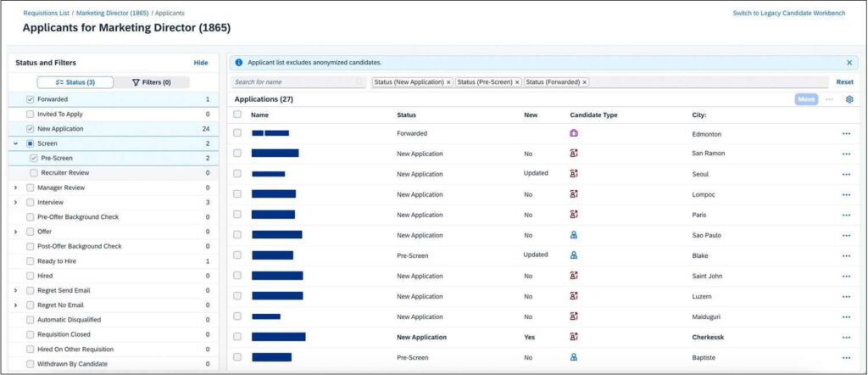Switch to the Status (3) tab

[75, 82]
